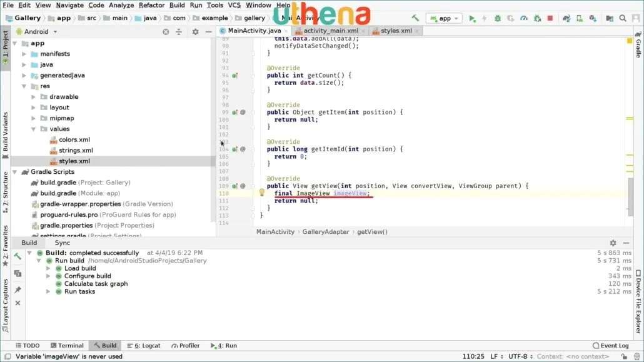Open the Layout Captures side panel

click(6, 305)
